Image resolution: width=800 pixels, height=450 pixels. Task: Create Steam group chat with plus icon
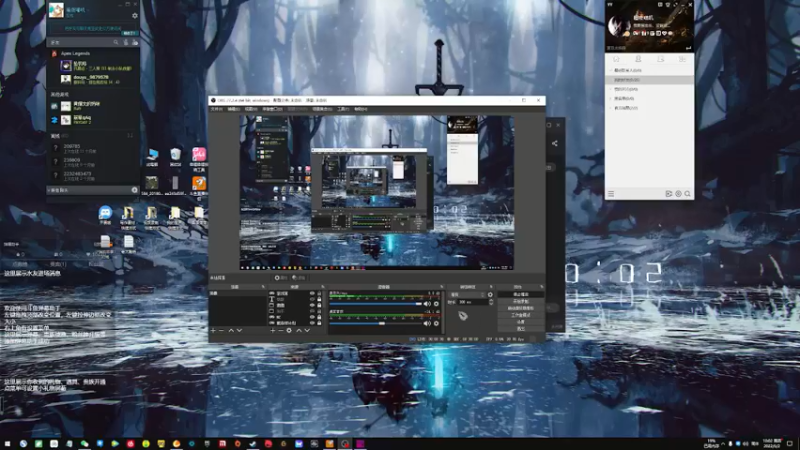click(134, 190)
